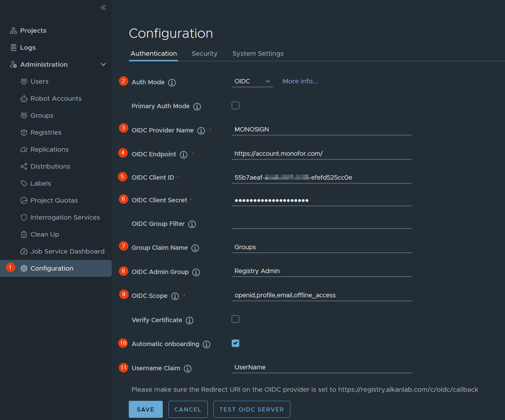Open the Auth Mode OIDC dropdown
The image size is (505, 420).
tap(252, 81)
